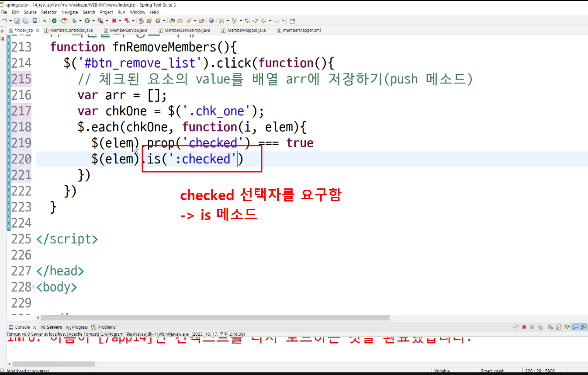
Task: Click the green Boot Dashboard power icon
Action: coord(54,21)
